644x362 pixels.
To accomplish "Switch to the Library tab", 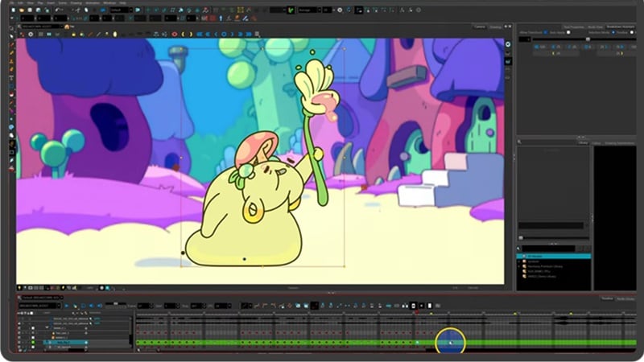I will (583, 143).
